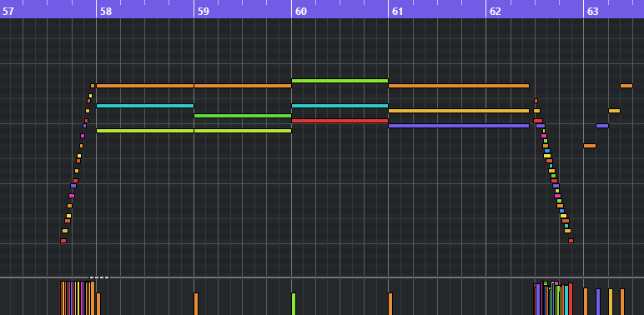
Task: Select the long purple note in bar 61
Action: (x=459, y=126)
